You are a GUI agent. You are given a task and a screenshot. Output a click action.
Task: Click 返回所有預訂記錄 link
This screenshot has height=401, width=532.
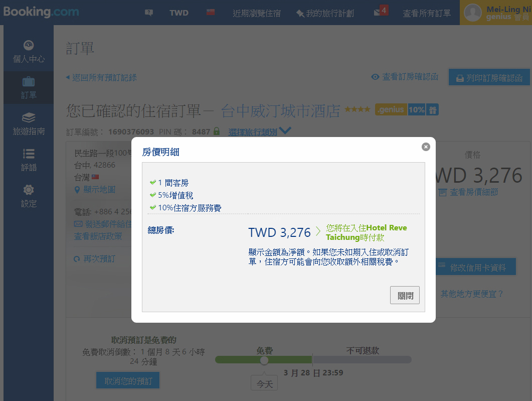[101, 78]
